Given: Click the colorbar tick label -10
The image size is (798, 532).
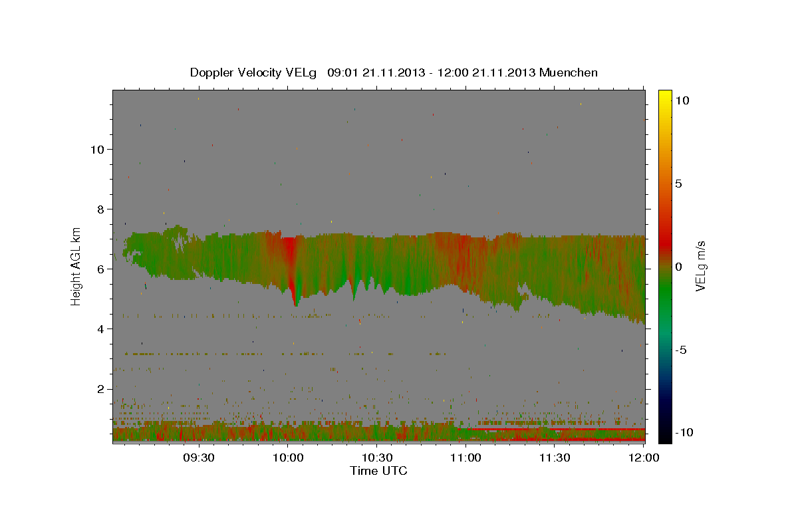Looking at the screenshot, I should pos(684,432).
